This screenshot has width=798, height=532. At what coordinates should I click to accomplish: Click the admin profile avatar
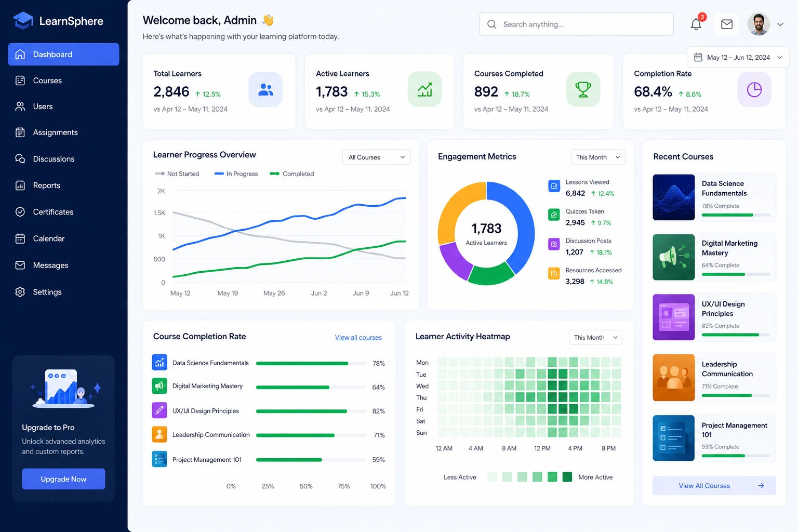click(759, 24)
